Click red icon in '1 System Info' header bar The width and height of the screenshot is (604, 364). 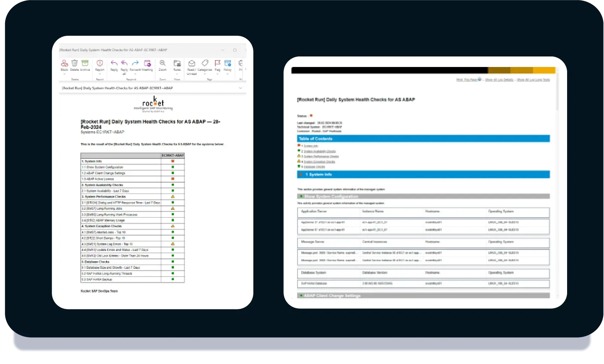click(300, 174)
